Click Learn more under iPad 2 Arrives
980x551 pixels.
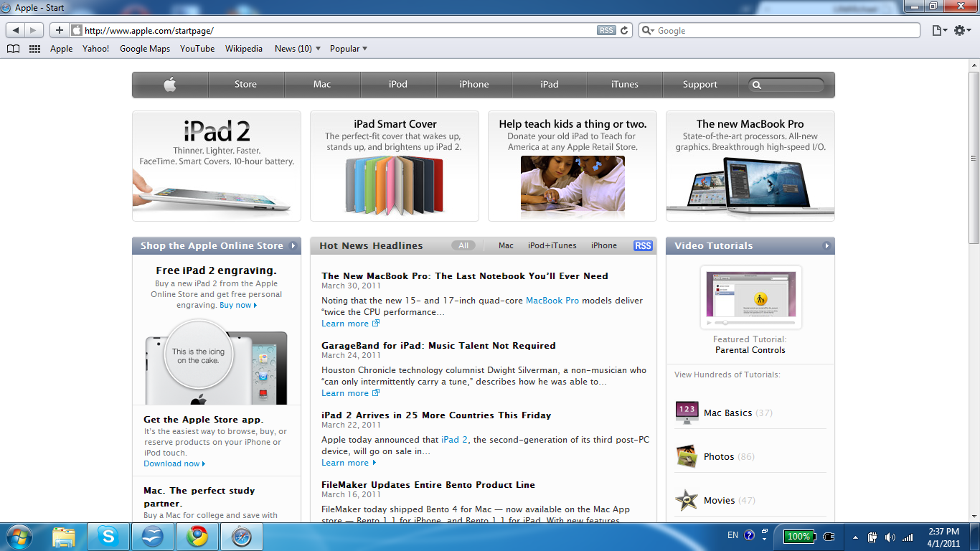pyautogui.click(x=349, y=463)
